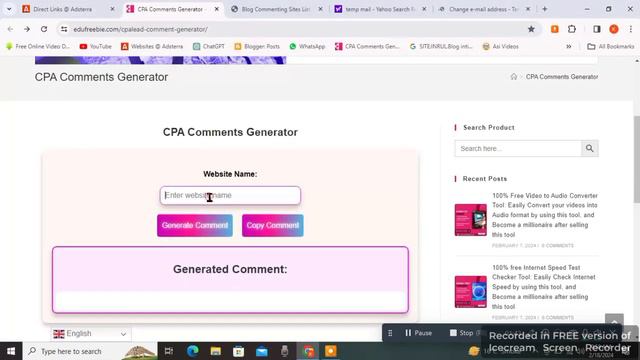The height and width of the screenshot is (360, 640).
Task: Open the Chrome three-dot menu
Action: (x=631, y=29)
